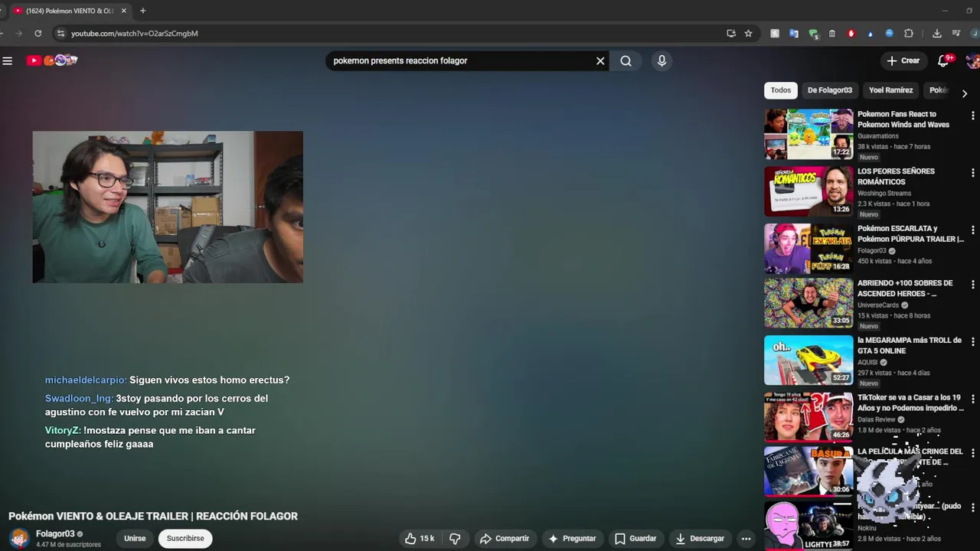980x551 pixels.
Task: Open the Chrome extensions puzzle menu
Action: point(909,34)
